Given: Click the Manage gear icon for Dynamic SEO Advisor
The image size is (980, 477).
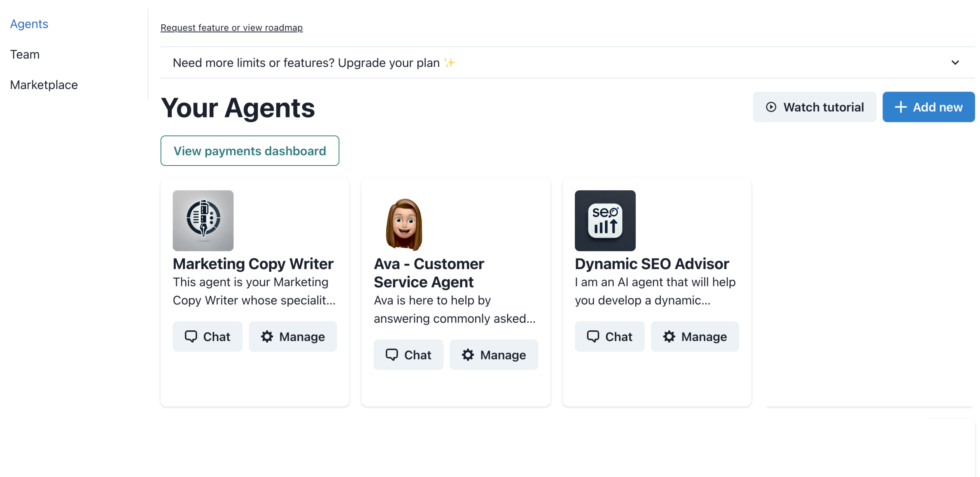Looking at the screenshot, I should 669,336.
